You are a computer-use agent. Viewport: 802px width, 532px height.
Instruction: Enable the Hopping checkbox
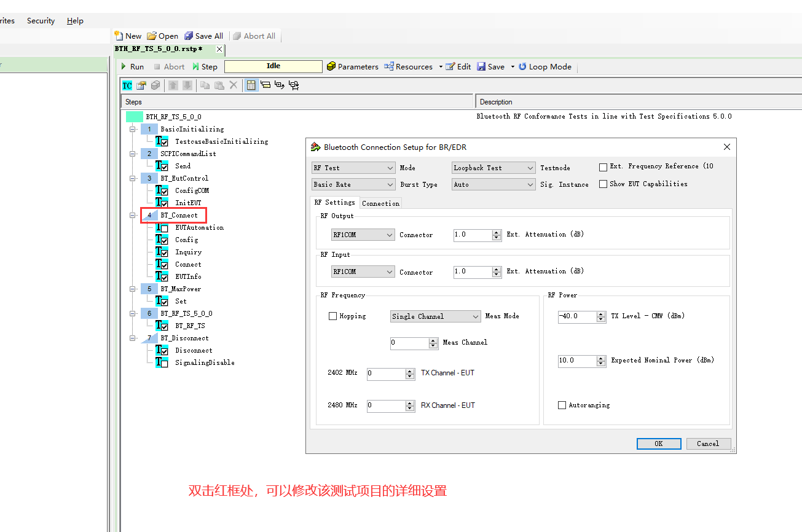[x=333, y=316]
